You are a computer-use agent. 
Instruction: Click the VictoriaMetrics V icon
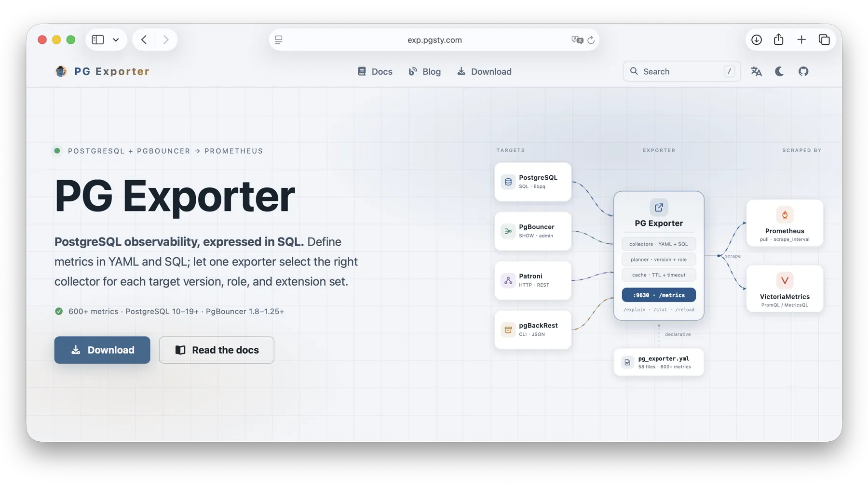pyautogui.click(x=785, y=280)
